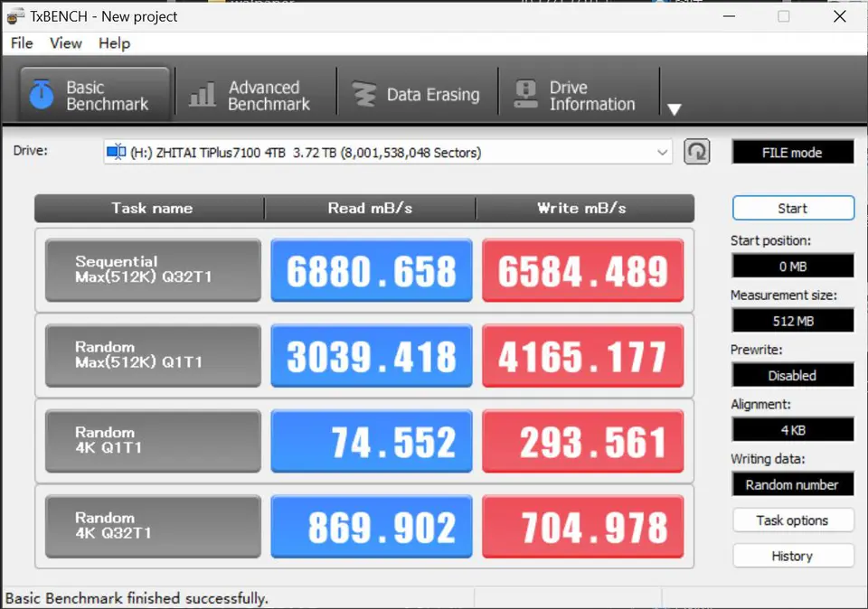Select the read result 3039.418

(x=372, y=355)
